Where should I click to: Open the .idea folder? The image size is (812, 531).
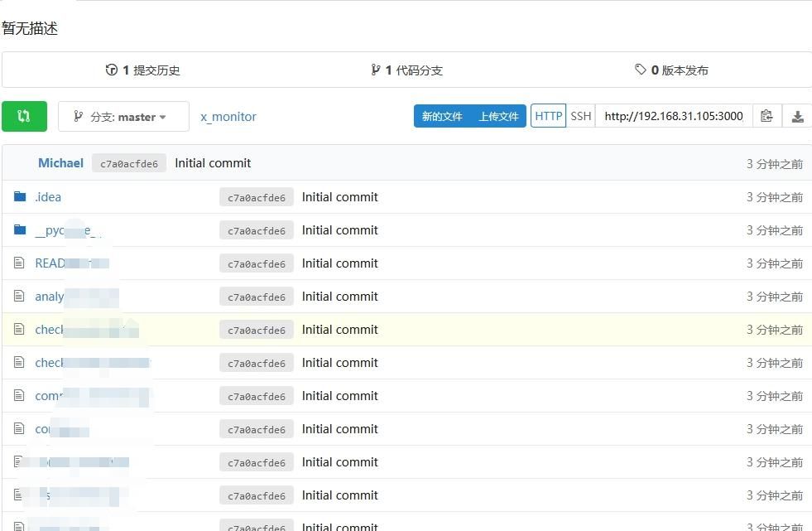(48, 197)
